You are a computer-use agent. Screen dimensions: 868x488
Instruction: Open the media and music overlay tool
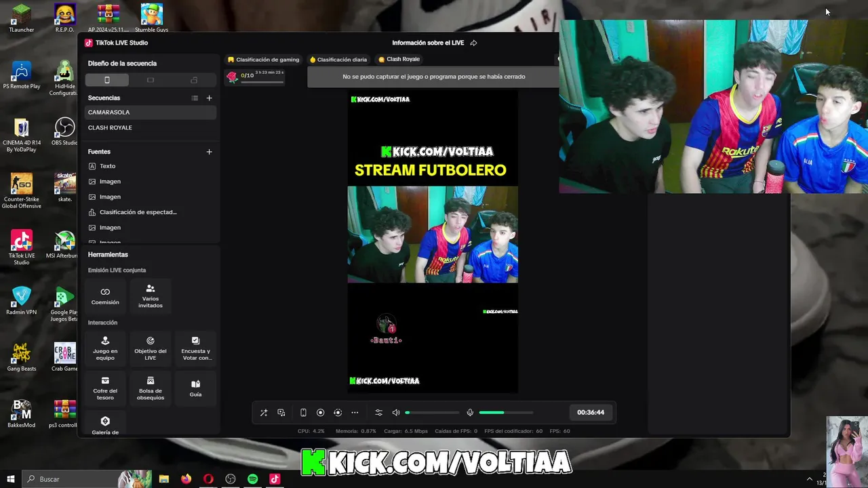pos(281,413)
